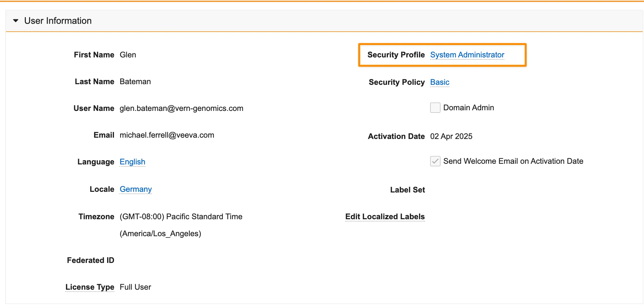Click the email michael.ferrell@veeva.com

pyautogui.click(x=167, y=135)
